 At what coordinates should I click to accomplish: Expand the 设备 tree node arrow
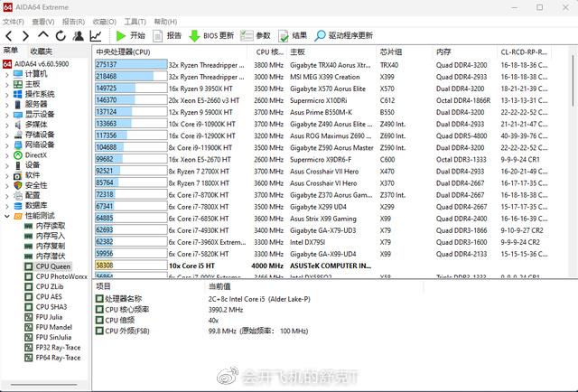(7, 165)
